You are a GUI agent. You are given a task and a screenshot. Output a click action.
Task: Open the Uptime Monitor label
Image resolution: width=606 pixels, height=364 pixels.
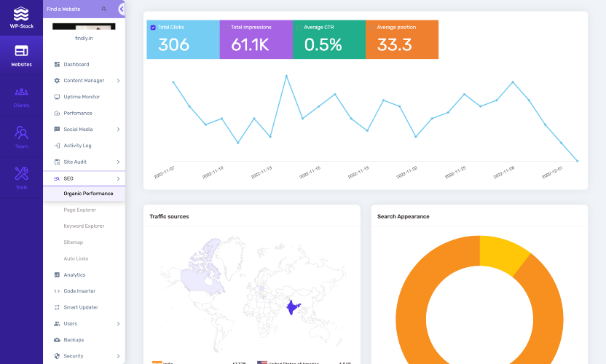(82, 97)
